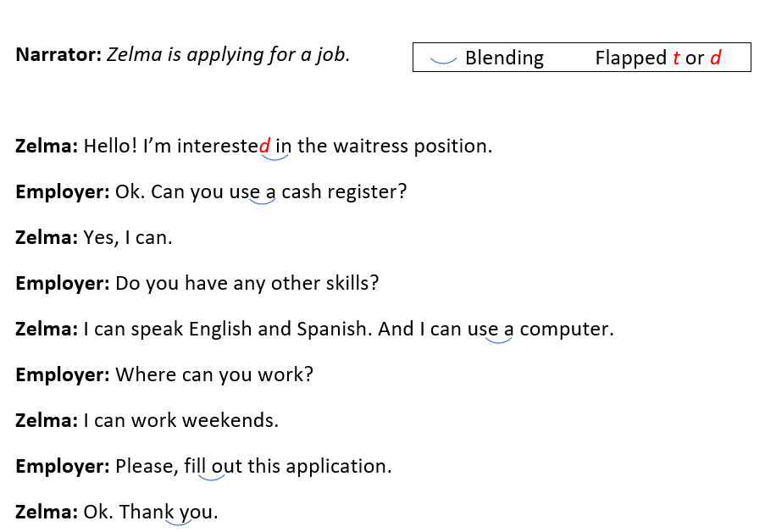This screenshot has width=765, height=532.
Task: Click the red flapped d in 'interested'
Action: click(264, 146)
